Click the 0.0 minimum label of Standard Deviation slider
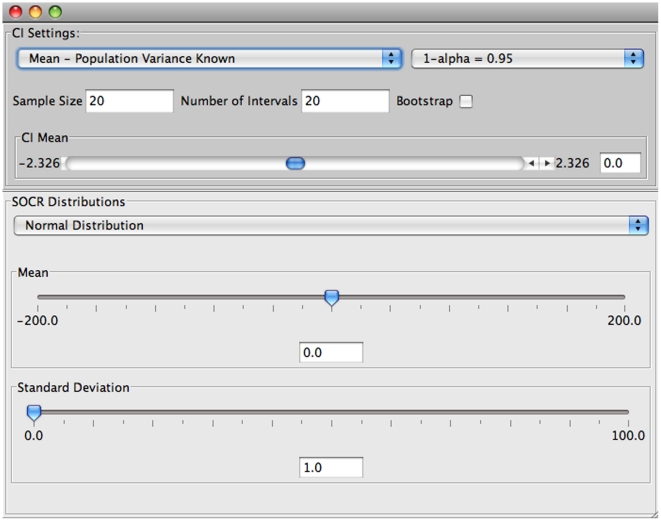The image size is (661, 521). point(33,435)
